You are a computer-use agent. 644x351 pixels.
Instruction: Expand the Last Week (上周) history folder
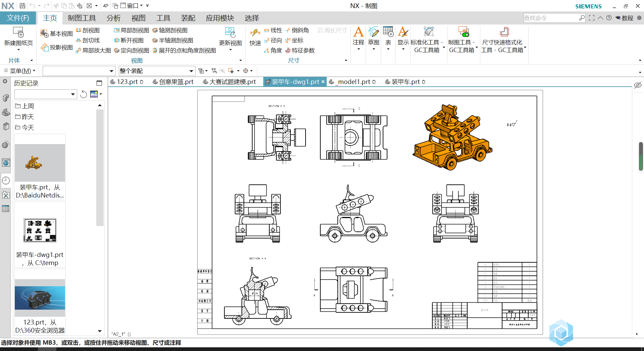pos(24,106)
